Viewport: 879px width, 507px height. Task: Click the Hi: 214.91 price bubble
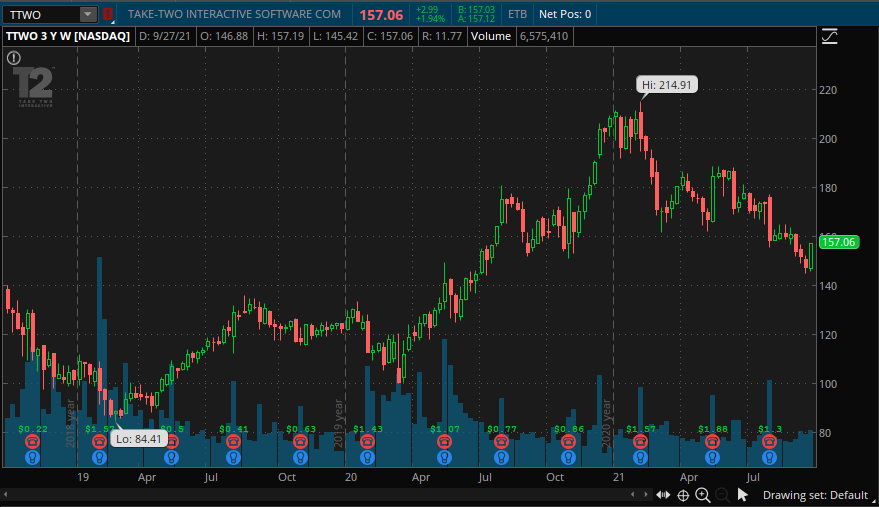667,85
